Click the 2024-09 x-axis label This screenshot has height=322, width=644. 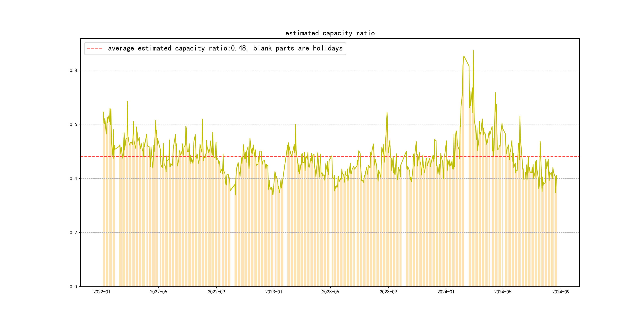(x=561, y=292)
